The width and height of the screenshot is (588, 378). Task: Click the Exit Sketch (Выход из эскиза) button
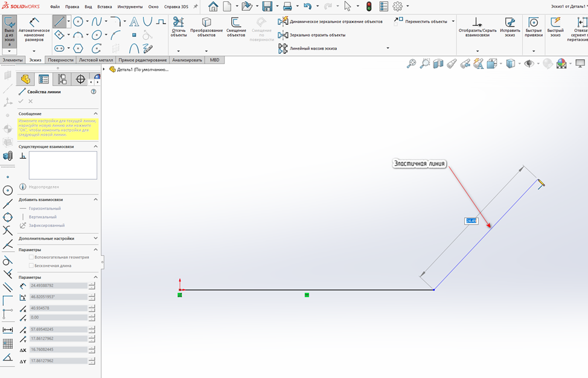point(10,31)
